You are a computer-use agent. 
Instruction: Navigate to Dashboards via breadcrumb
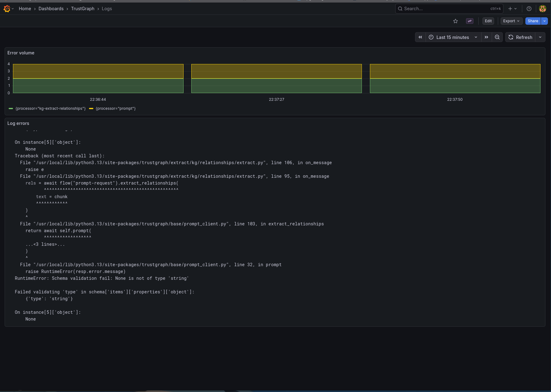coord(51,9)
